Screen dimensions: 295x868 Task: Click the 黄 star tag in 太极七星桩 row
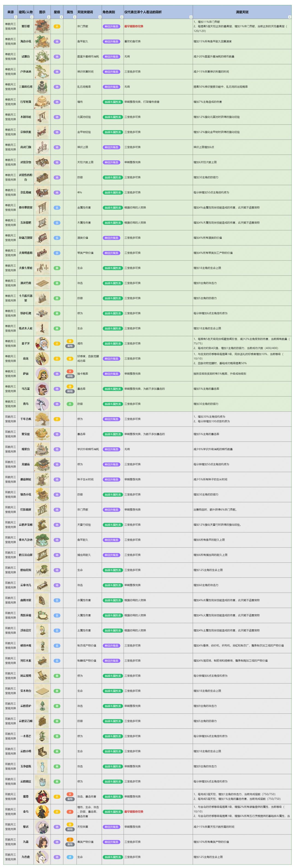[57, 268]
